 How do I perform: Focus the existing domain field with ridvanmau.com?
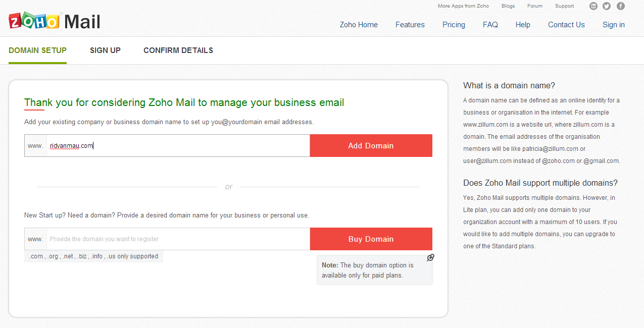point(178,145)
